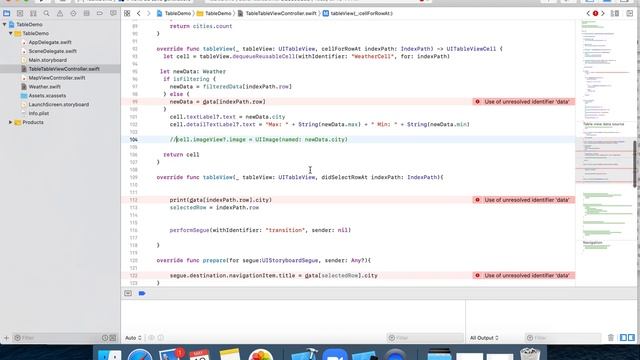Expand the Products folder
The width and height of the screenshot is (640, 360).
[x=11, y=122]
